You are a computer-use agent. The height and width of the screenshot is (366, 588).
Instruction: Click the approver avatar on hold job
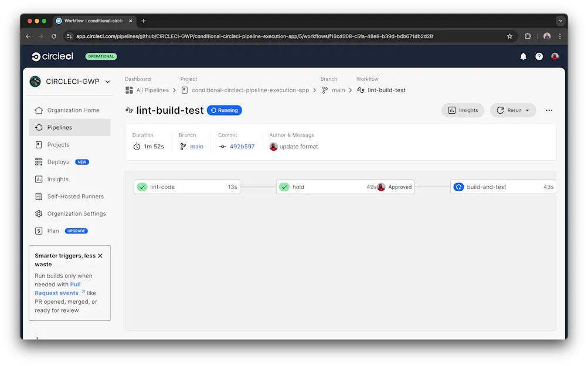point(381,187)
